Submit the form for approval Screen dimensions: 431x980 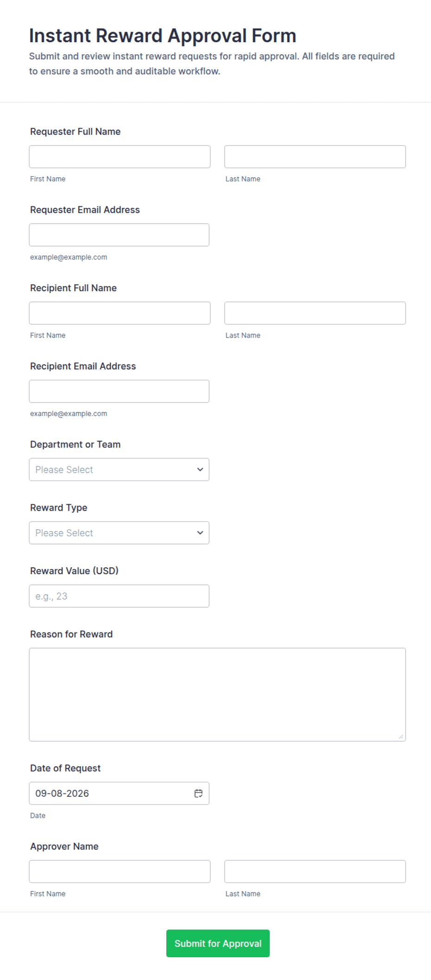218,943
